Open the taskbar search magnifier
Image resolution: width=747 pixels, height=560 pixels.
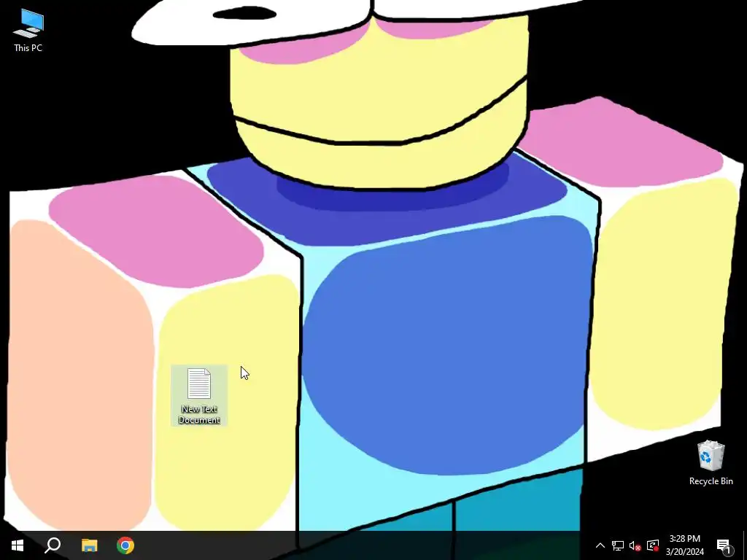point(53,545)
